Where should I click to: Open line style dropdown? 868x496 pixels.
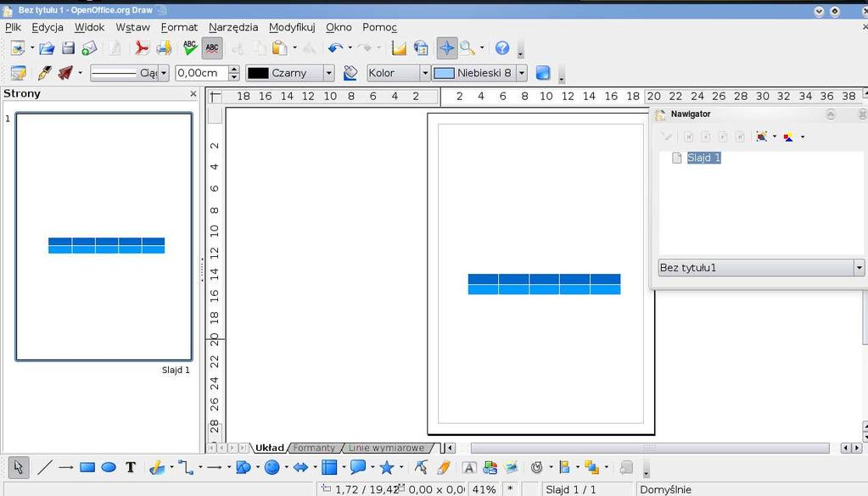tap(164, 73)
